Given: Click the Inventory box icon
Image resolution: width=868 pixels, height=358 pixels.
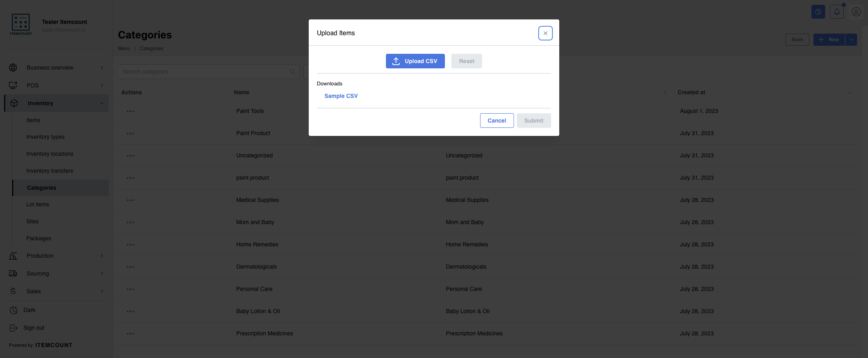Looking at the screenshot, I should [x=14, y=103].
